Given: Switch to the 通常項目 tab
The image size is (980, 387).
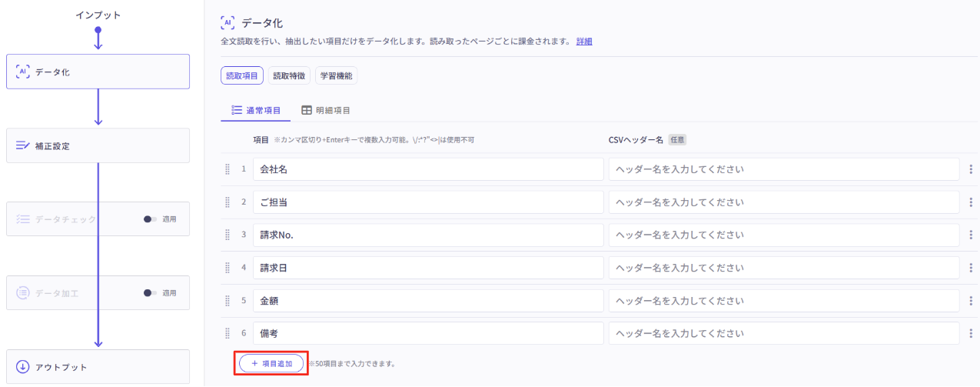Looking at the screenshot, I should point(256,111).
